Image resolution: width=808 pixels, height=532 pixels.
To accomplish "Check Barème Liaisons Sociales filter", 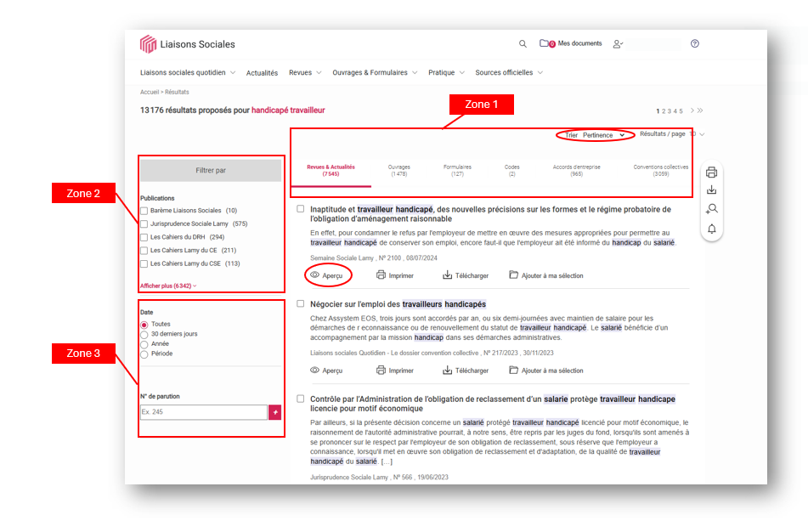I will 144,211.
